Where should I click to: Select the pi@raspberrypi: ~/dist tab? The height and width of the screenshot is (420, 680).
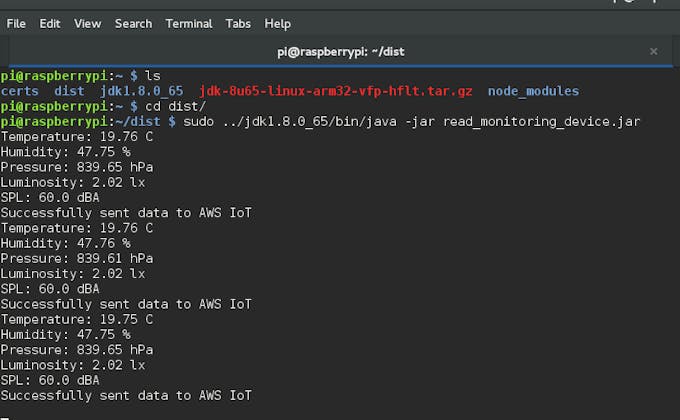(340, 51)
